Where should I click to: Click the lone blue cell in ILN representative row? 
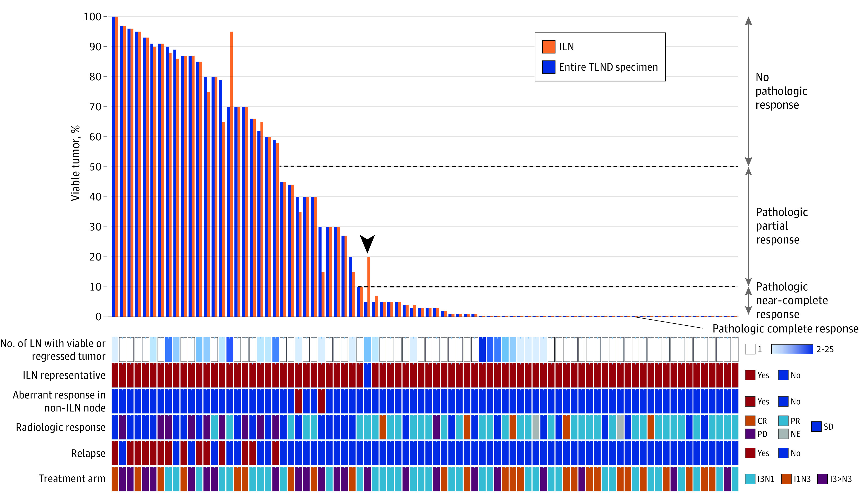click(367, 375)
